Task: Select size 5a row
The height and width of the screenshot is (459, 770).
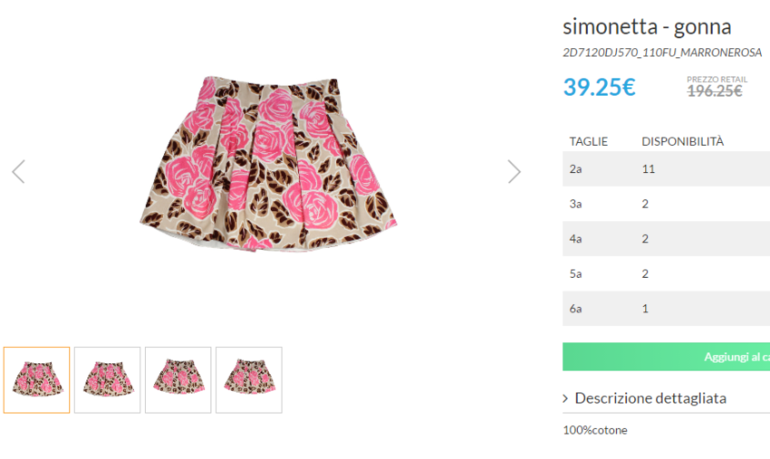Action: point(666,274)
